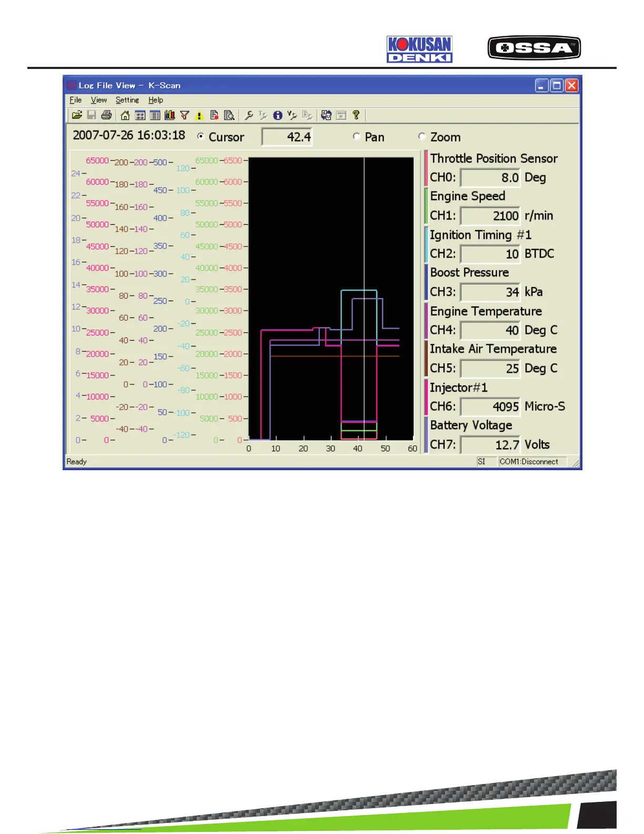
Task: Open the File menu
Action: point(76,100)
